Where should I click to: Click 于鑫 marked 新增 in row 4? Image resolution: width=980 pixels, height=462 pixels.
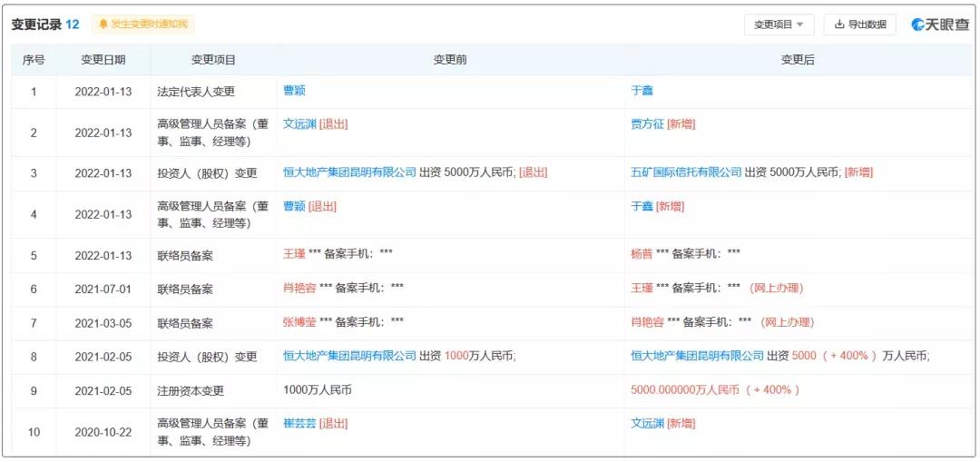point(642,206)
